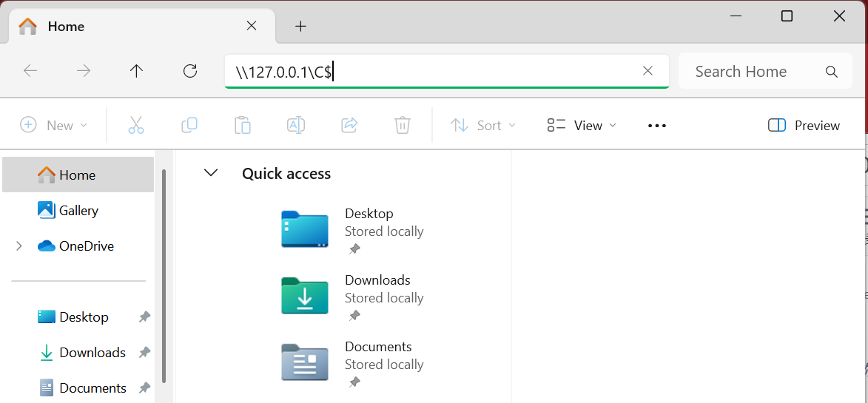Click the Copy icon in toolbar
Image resolution: width=868 pixels, height=403 pixels.
pyautogui.click(x=189, y=126)
